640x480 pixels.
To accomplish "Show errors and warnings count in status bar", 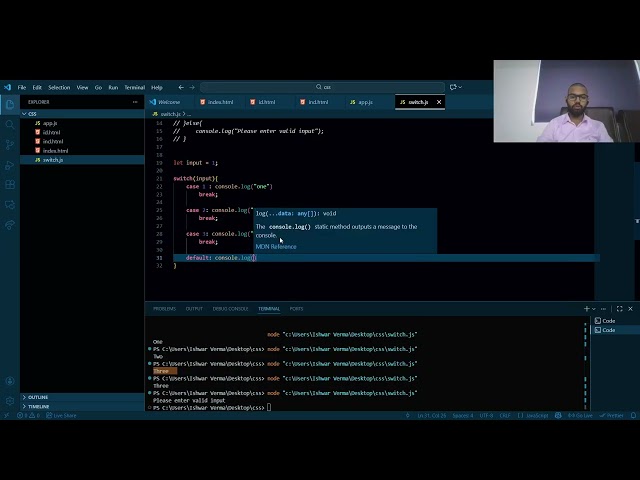I will coord(28,416).
